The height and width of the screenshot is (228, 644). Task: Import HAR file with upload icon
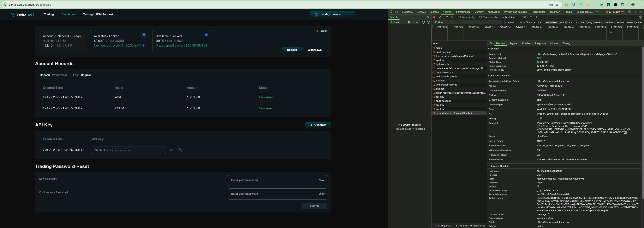point(531,17)
